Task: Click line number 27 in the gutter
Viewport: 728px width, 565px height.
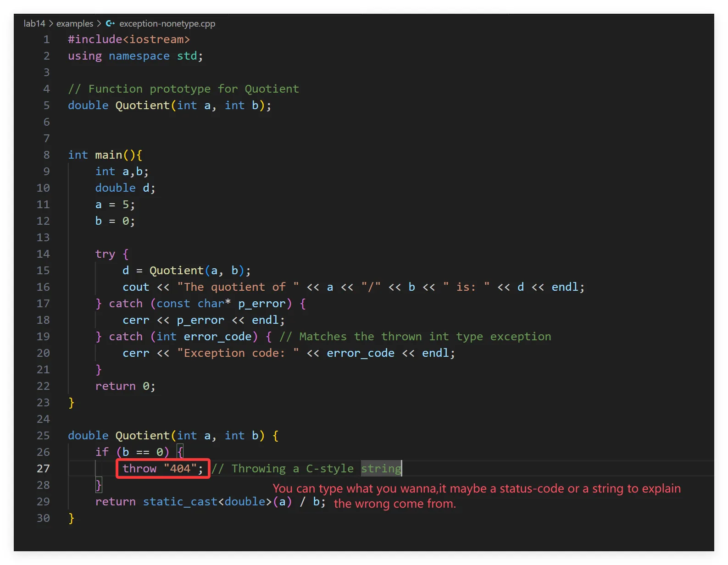Action: pyautogui.click(x=43, y=468)
